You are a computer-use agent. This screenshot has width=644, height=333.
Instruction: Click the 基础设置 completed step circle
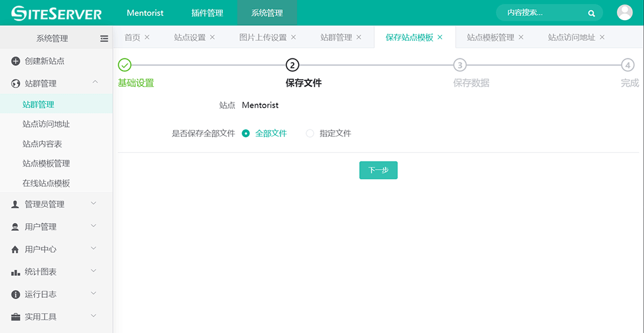tap(125, 65)
